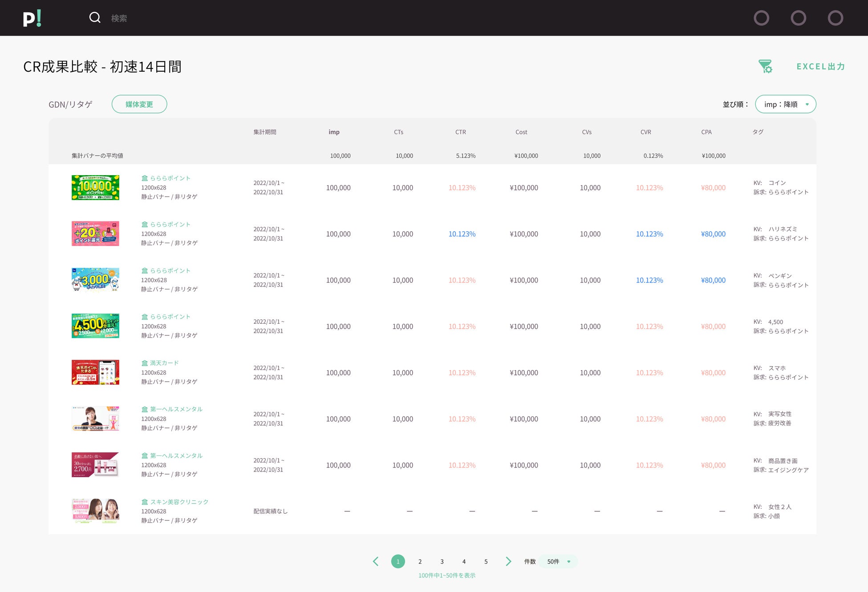Go to page 2 in pagination
868x592 pixels.
[x=420, y=561]
